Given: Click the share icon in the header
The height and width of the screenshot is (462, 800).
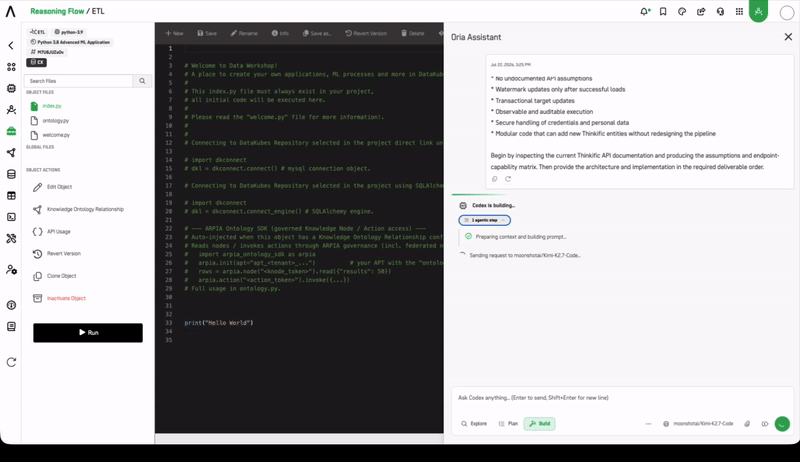Looking at the screenshot, I should [701, 11].
